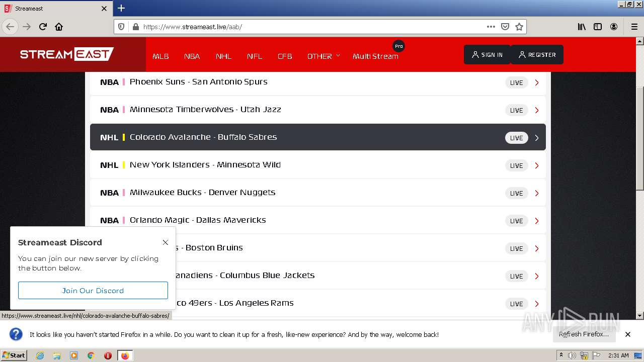
Task: Reload the page with the refresh icon
Action: [x=43, y=27]
